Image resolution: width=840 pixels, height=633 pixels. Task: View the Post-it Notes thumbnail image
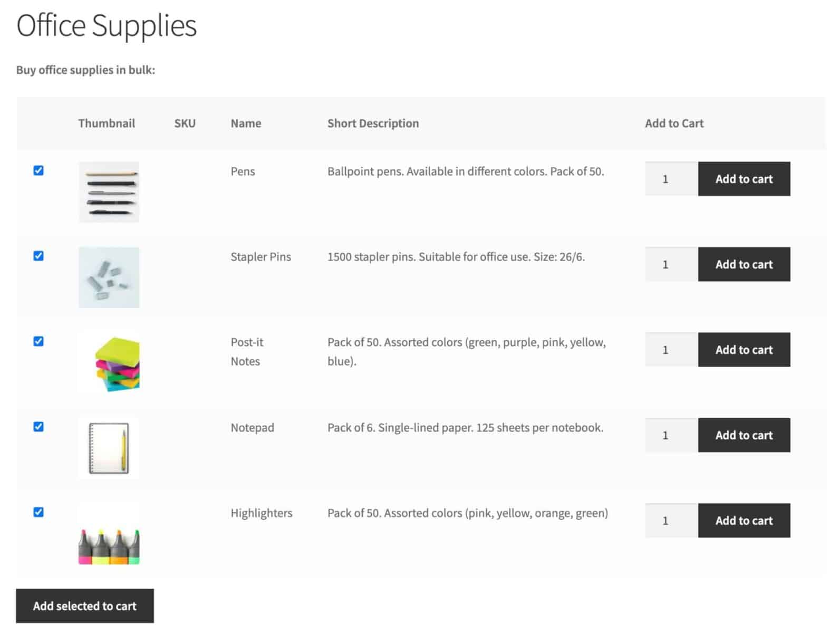109,363
